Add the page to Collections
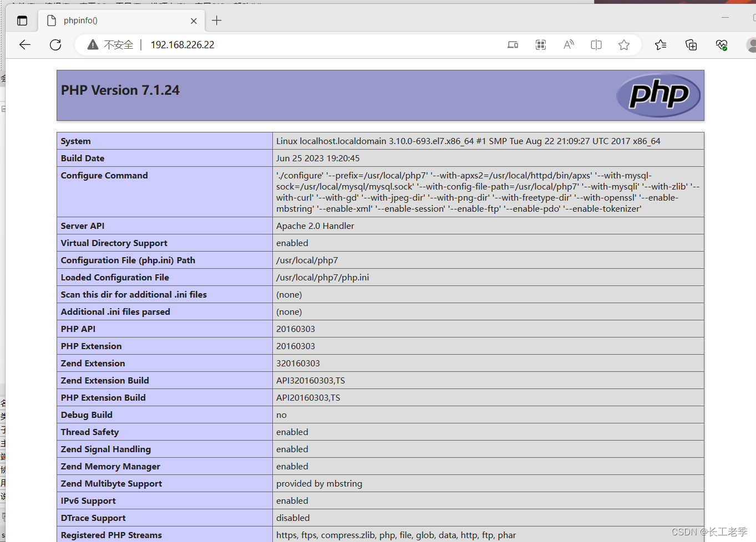 coord(691,45)
